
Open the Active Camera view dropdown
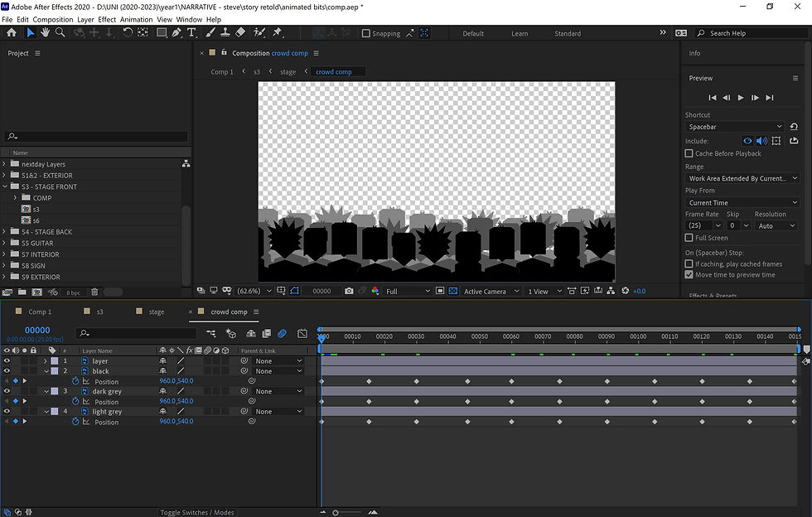[489, 292]
